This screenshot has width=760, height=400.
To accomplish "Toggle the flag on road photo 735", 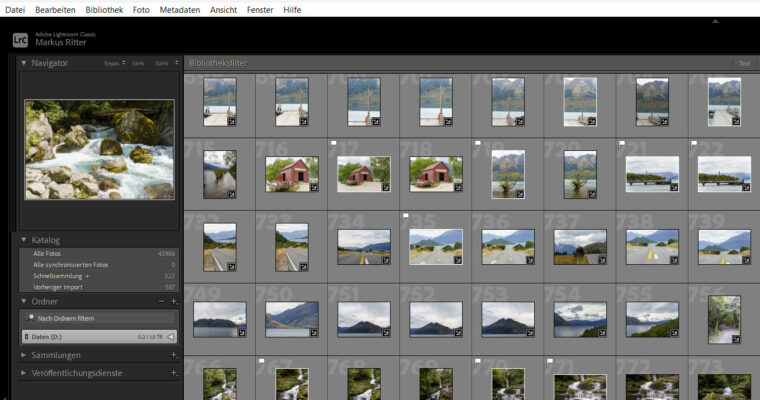I will point(405,217).
